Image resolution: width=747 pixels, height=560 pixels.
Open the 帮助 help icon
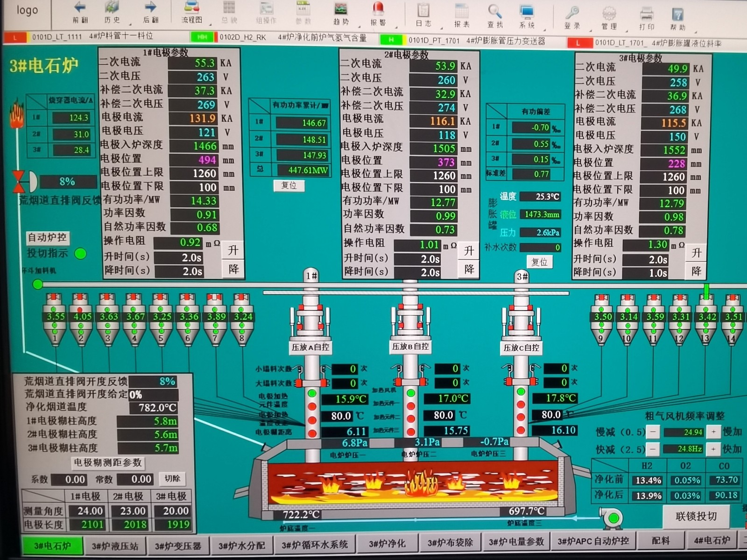(x=677, y=14)
